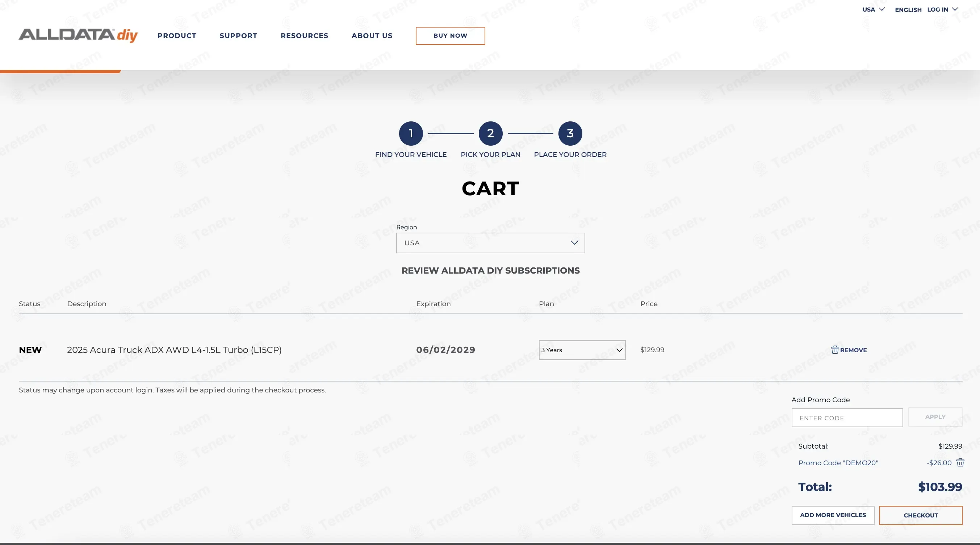Click the Expiration column header

(x=433, y=304)
